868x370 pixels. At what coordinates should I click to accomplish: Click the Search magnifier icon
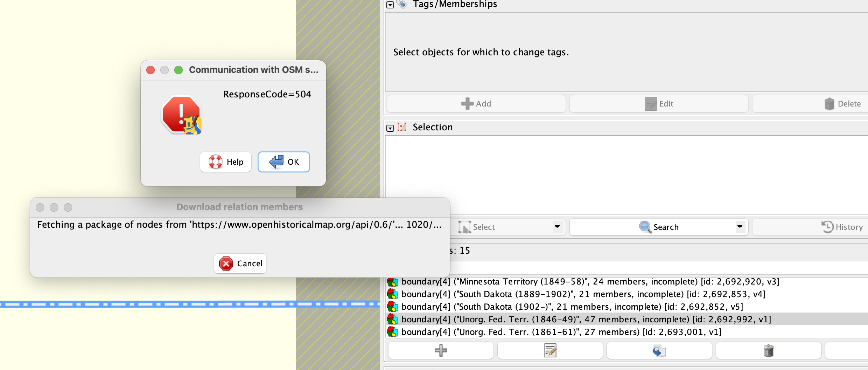tap(645, 227)
